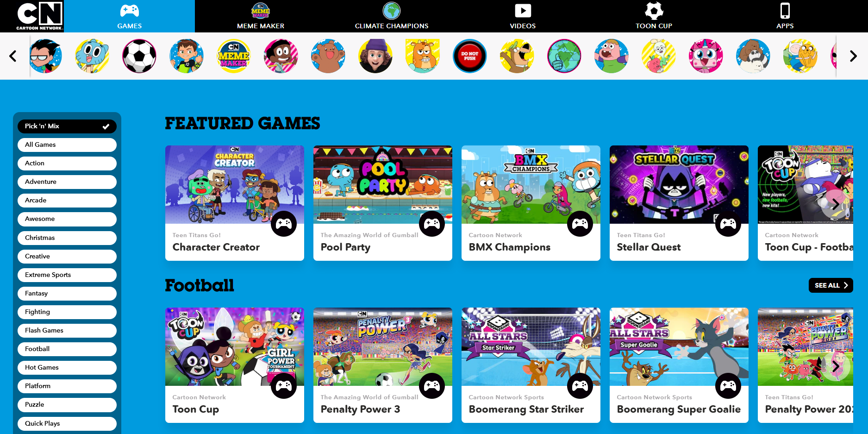Select the Unikitty character icon
The image size is (868, 434).
[x=706, y=56]
